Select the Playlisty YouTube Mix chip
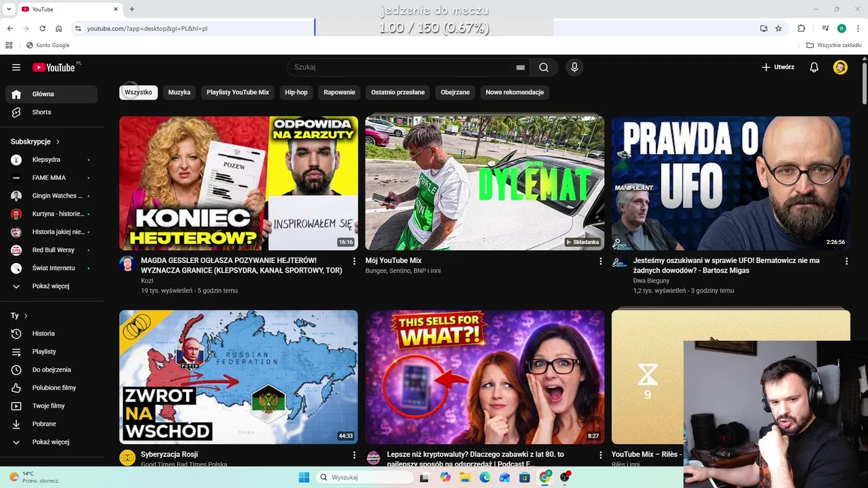Image resolution: width=868 pixels, height=488 pixels. coord(238,92)
